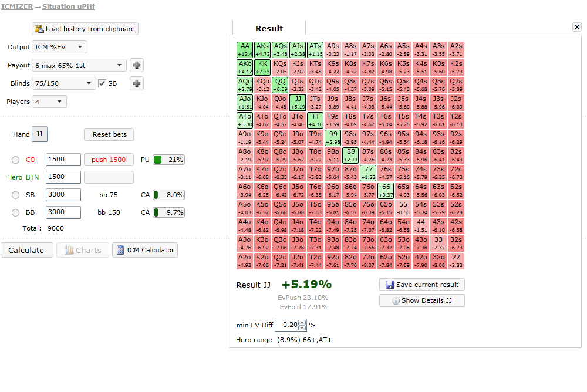The height and width of the screenshot is (392, 587).
Task: Edit the Hero BTN stack field
Action: pos(63,177)
